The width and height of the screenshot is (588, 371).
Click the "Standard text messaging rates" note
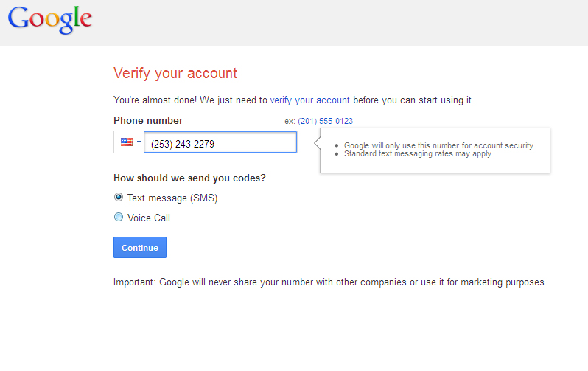click(x=418, y=154)
